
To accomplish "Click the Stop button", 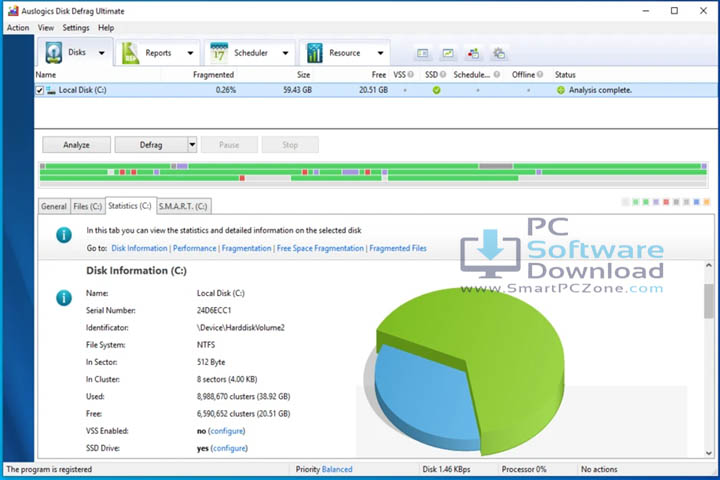I will pyautogui.click(x=290, y=145).
